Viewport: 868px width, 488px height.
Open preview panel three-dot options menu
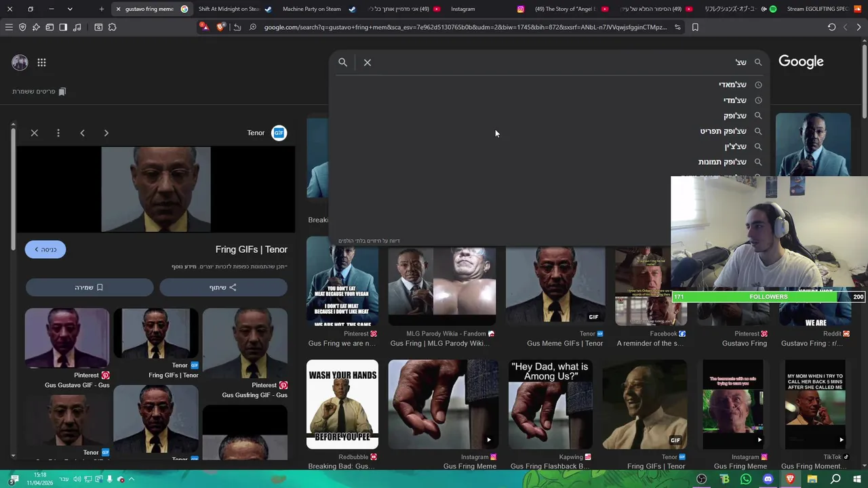coord(58,133)
